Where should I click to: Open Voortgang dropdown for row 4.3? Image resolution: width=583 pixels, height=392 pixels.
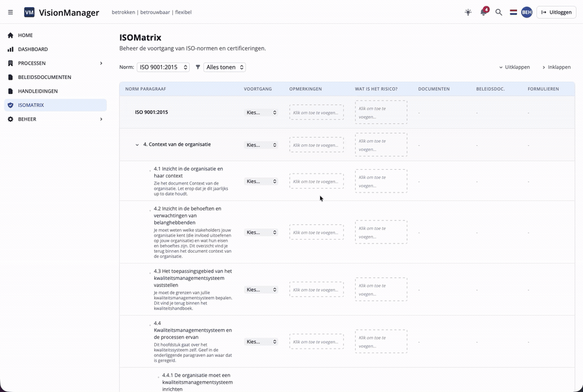pos(261,290)
